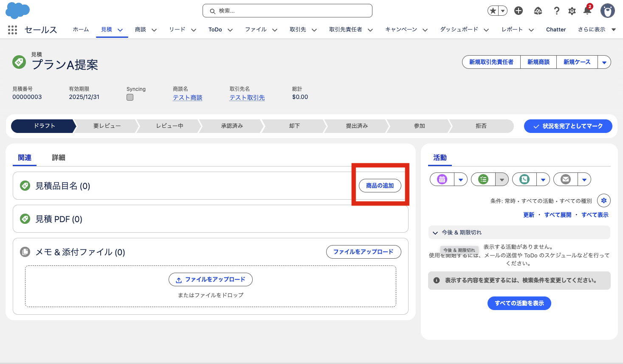Open the email envelope icon in Activity

[x=565, y=179]
